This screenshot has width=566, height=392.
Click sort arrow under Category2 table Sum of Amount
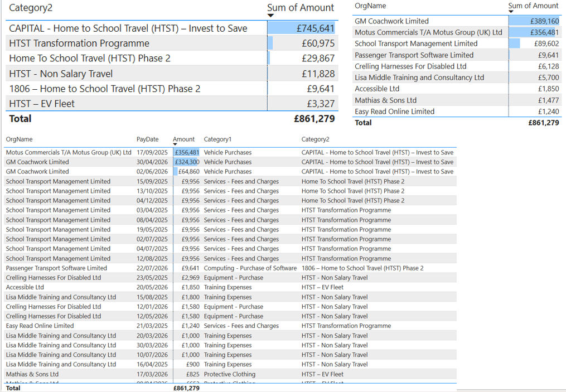270,16
